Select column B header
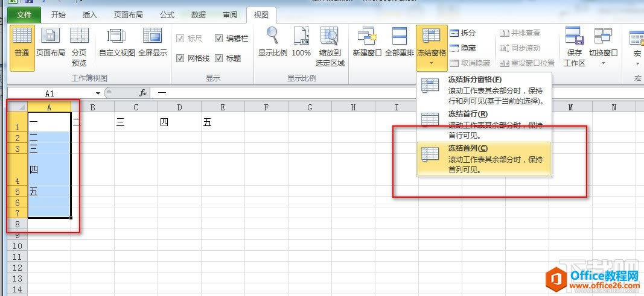Image resolution: width=644 pixels, height=296 pixels. [92, 107]
